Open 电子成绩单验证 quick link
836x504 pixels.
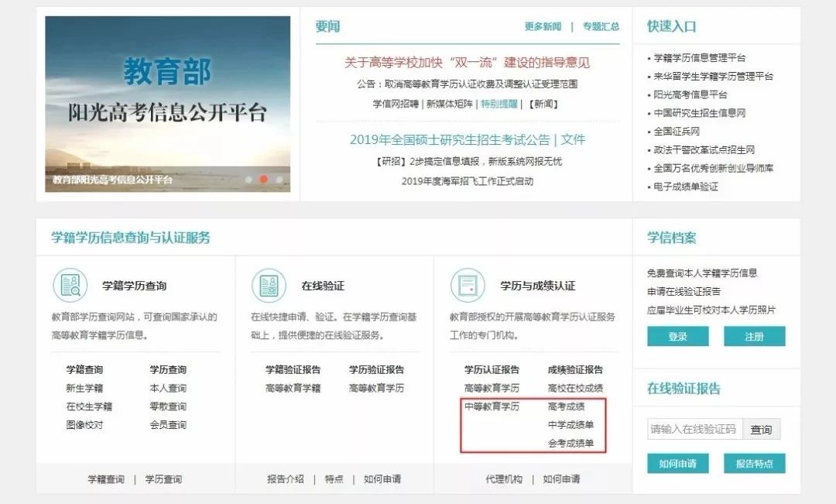[x=686, y=187]
